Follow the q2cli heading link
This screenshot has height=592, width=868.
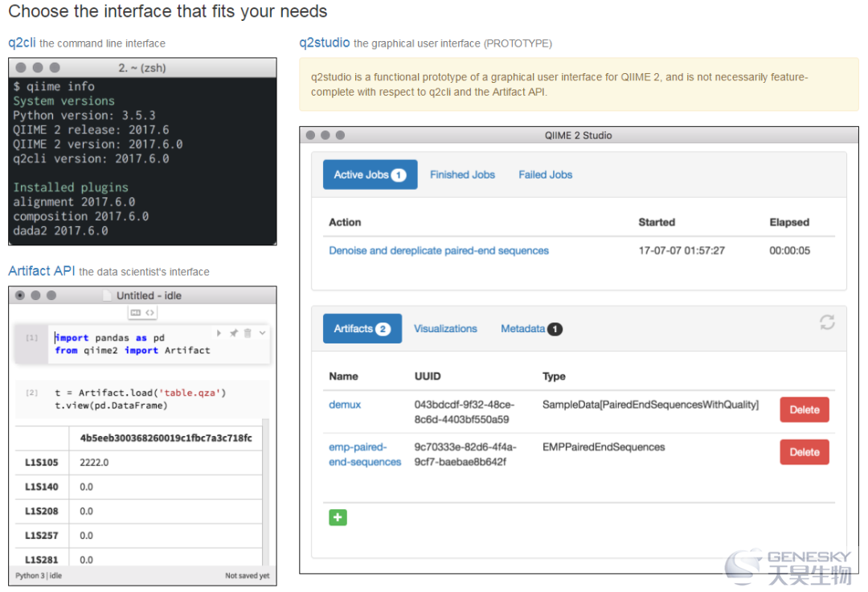coord(22,43)
